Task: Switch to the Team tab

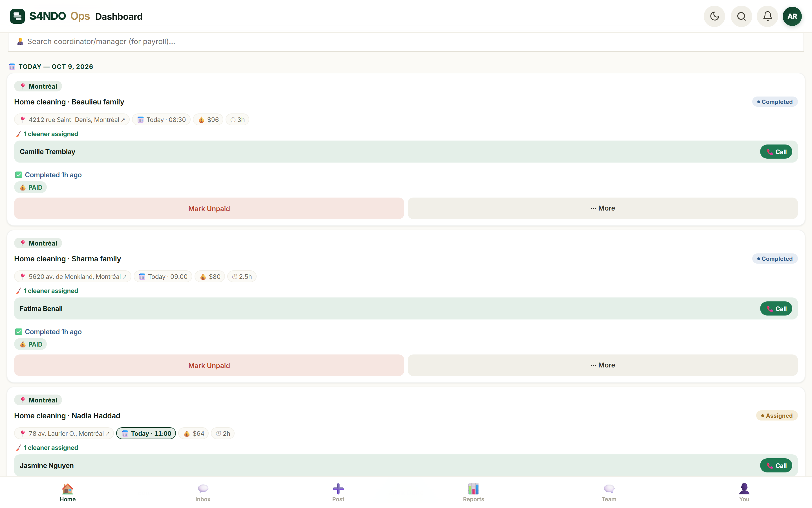Action: (x=609, y=492)
